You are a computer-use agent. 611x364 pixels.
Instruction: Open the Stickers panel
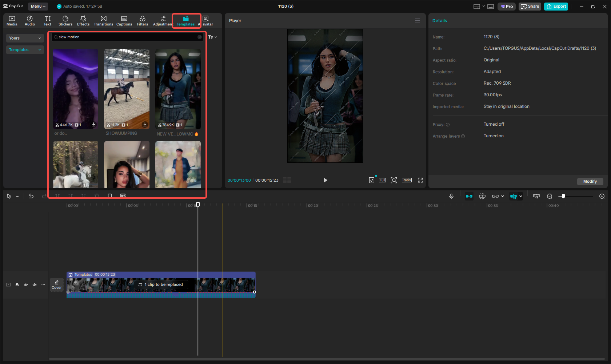pos(65,20)
